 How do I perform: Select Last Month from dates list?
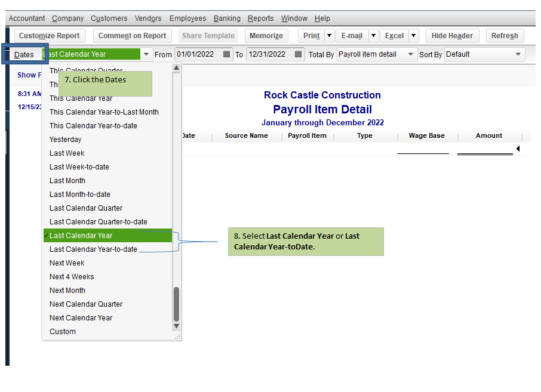click(107, 181)
